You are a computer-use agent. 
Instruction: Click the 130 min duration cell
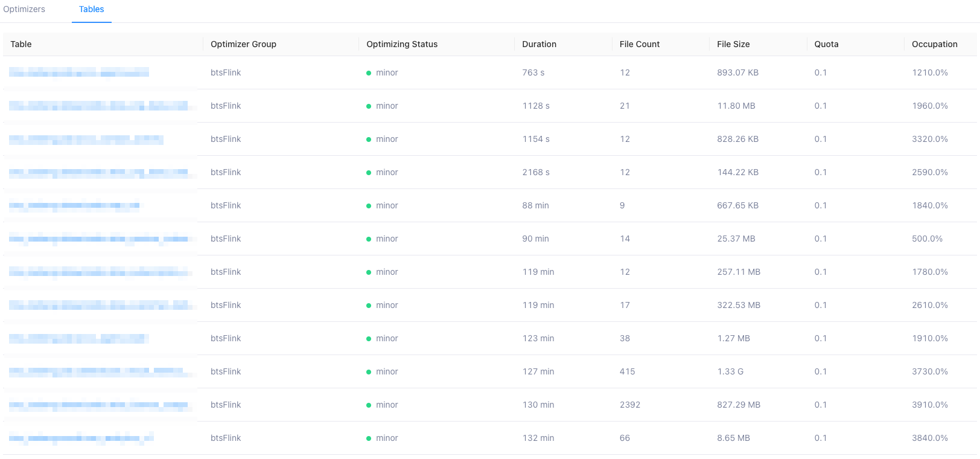click(x=538, y=405)
